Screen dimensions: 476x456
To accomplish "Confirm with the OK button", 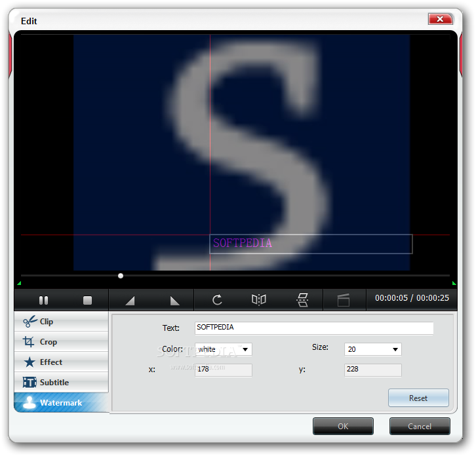I will [x=343, y=426].
